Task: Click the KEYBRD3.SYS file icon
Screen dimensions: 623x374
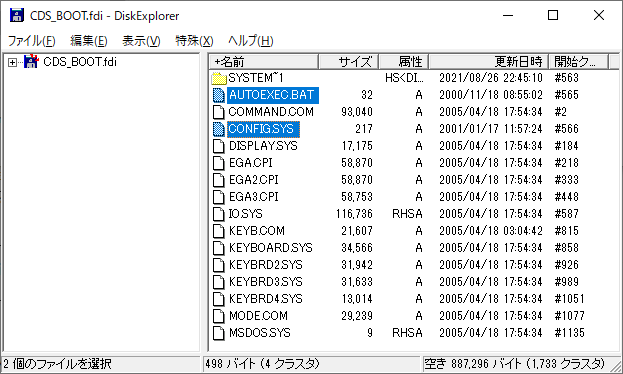Action: (219, 282)
